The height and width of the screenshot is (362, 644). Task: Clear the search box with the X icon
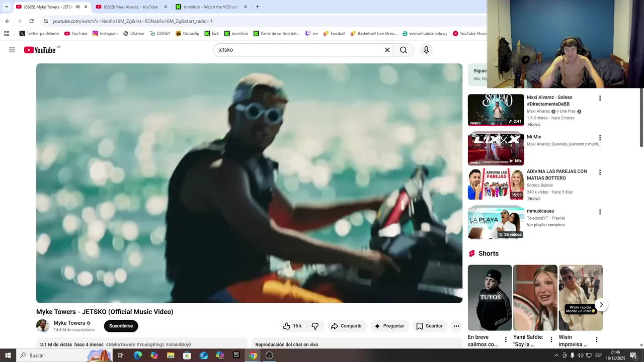[x=387, y=50]
